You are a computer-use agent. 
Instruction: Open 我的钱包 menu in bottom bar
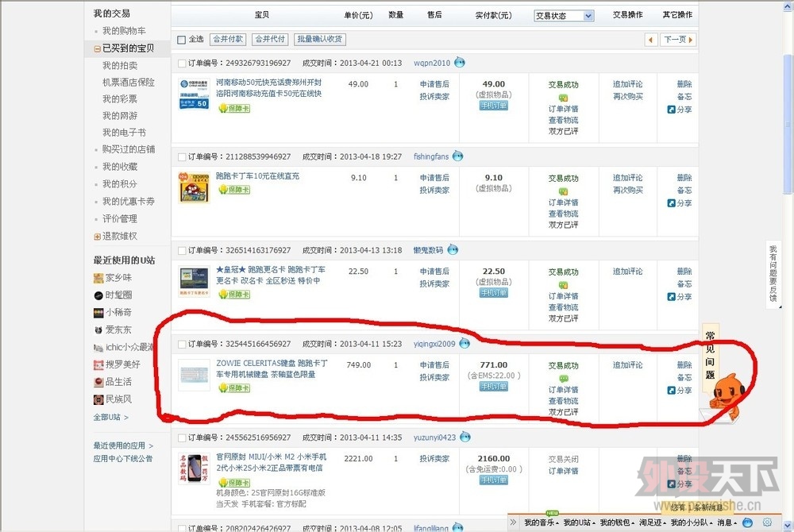click(617, 522)
